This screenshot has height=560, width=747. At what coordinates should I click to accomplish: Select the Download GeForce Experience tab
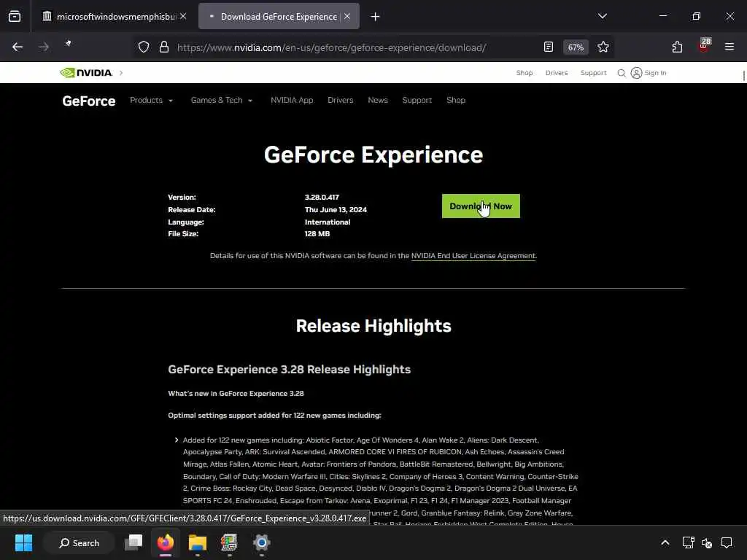[x=279, y=17]
